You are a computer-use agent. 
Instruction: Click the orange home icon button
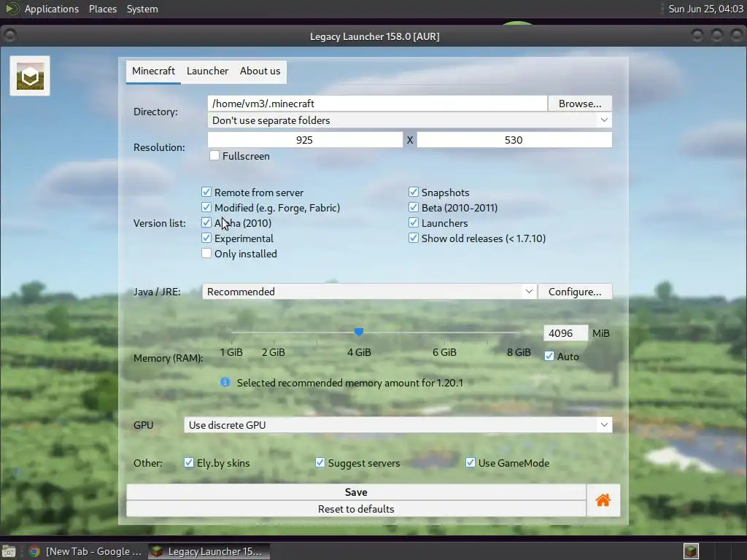coord(603,500)
